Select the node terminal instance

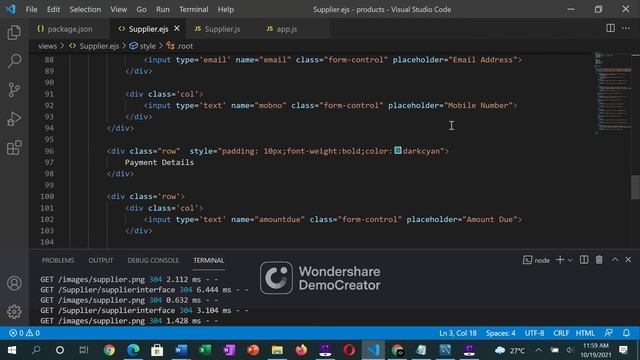pyautogui.click(x=536, y=260)
